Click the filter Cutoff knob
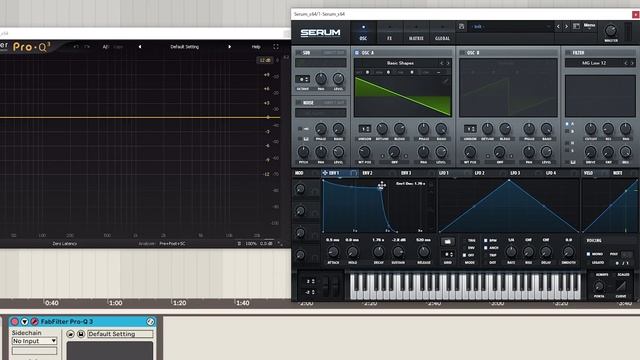The width and height of the screenshot is (640, 360). [591, 129]
